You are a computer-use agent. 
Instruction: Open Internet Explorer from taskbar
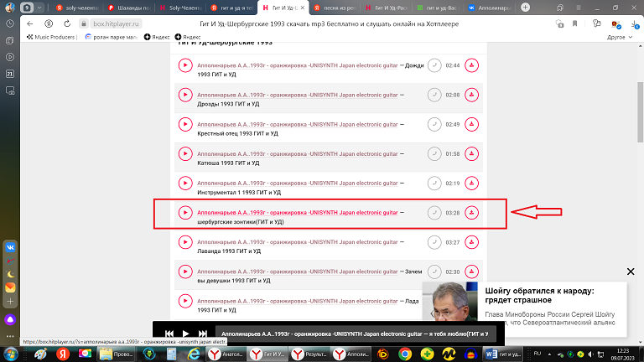click(x=194, y=354)
